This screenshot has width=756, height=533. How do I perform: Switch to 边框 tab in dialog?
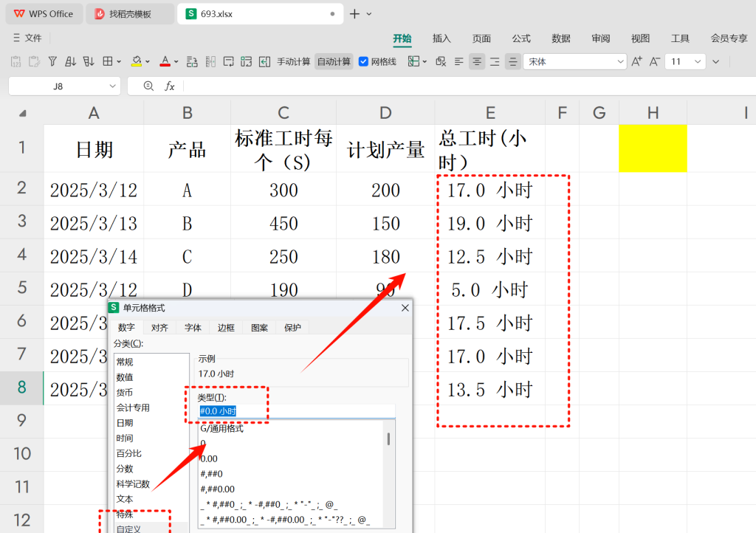[x=226, y=328]
